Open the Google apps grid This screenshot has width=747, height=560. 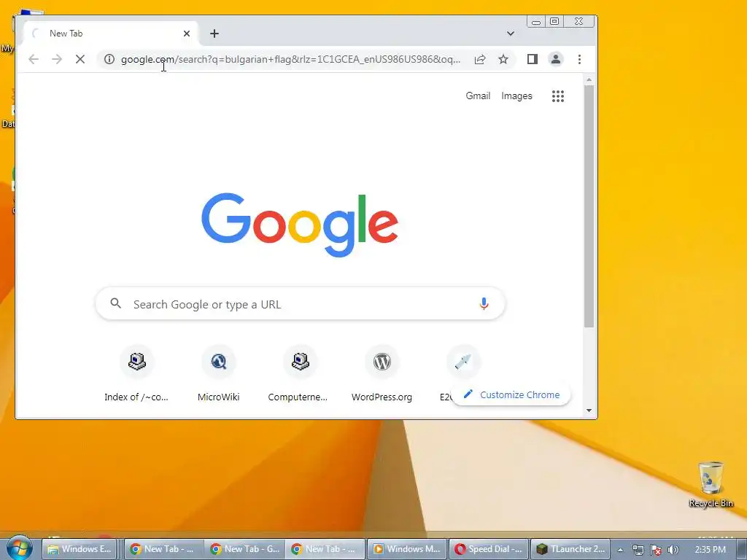558,96
